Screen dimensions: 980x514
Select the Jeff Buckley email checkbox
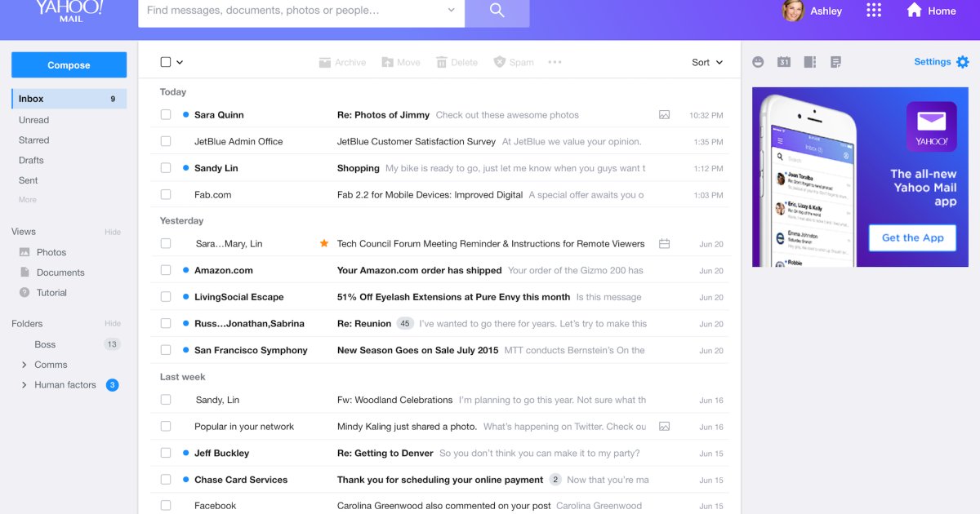coord(166,453)
